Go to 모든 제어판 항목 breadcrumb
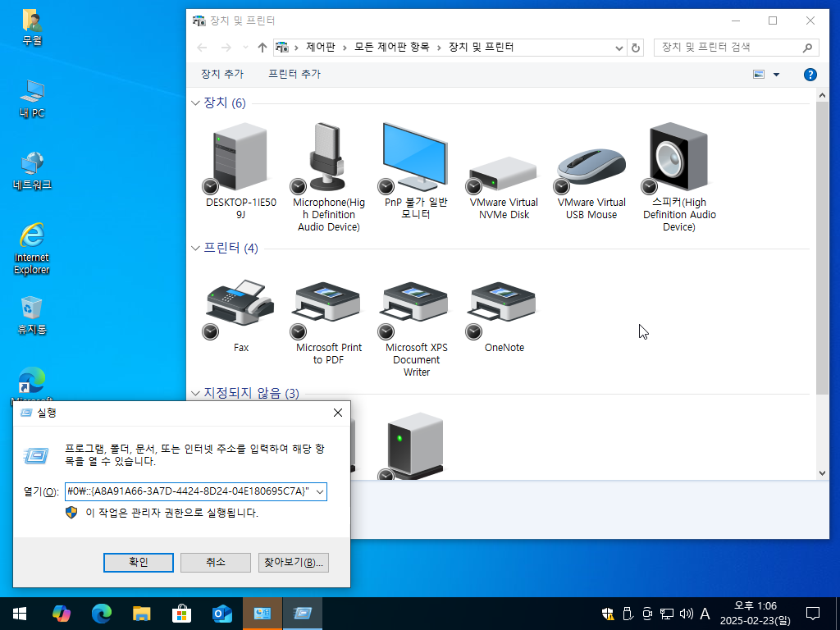The width and height of the screenshot is (840, 630). 391,47
